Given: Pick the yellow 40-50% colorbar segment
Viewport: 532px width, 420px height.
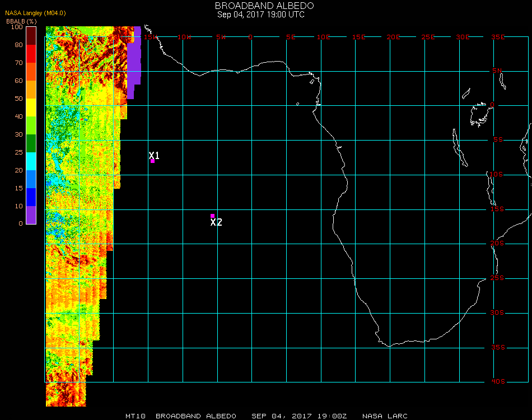Looking at the screenshot, I should pyautogui.click(x=31, y=108).
